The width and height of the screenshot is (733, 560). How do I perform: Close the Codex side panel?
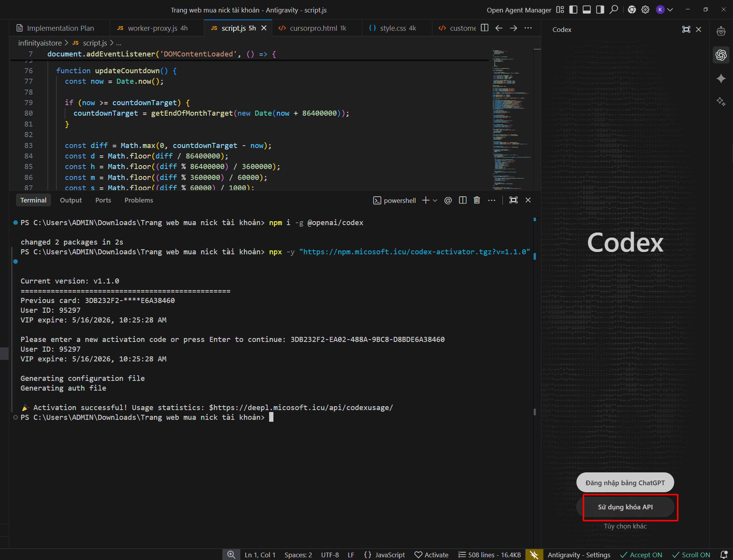(x=699, y=30)
